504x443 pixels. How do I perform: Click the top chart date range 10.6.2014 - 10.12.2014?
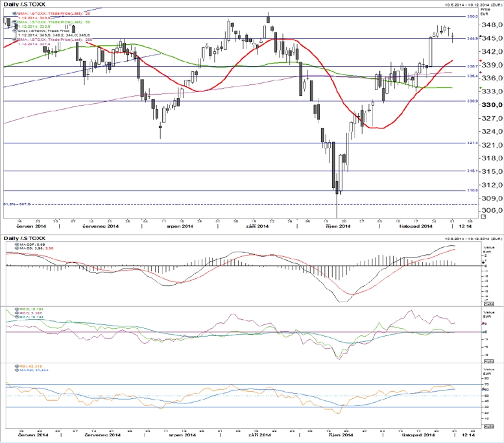coord(473,5)
